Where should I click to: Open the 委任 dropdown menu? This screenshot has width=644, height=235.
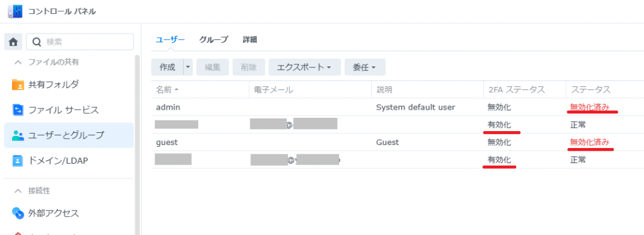click(365, 67)
